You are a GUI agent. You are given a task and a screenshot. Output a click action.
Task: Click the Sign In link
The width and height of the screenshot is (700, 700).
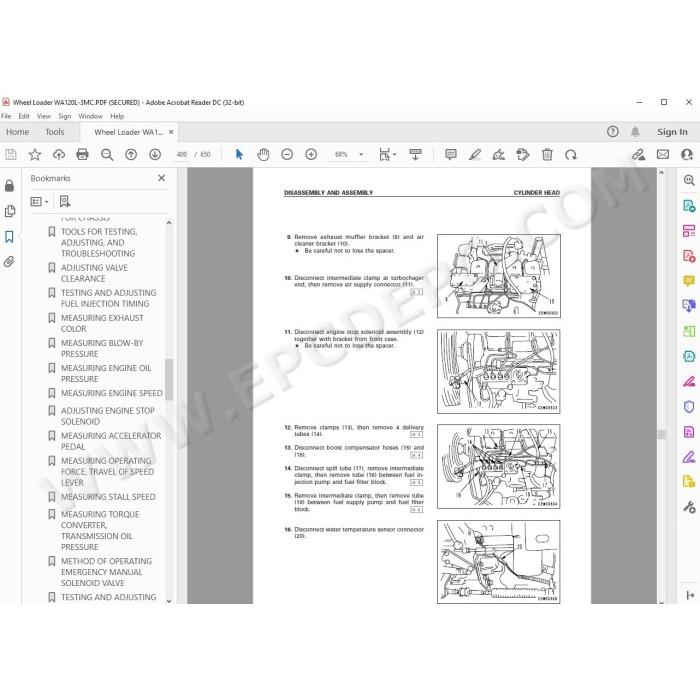[672, 132]
